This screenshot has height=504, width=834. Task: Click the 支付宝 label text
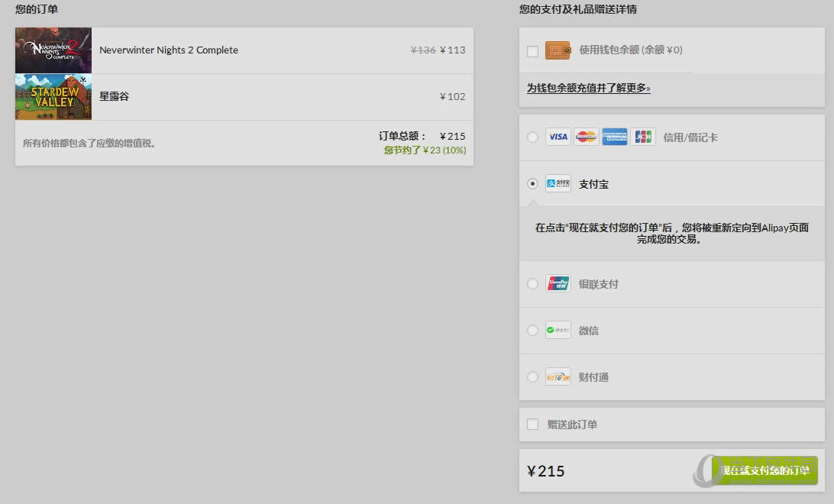tap(593, 184)
